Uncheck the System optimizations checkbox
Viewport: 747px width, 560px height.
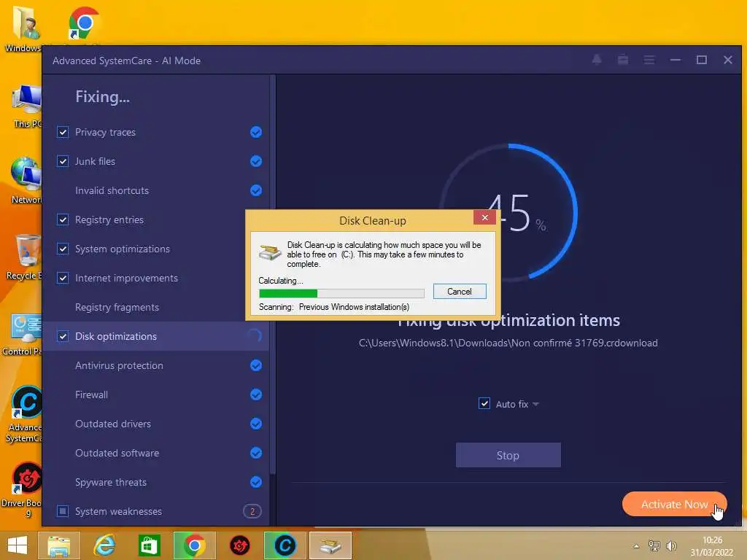[x=63, y=249]
